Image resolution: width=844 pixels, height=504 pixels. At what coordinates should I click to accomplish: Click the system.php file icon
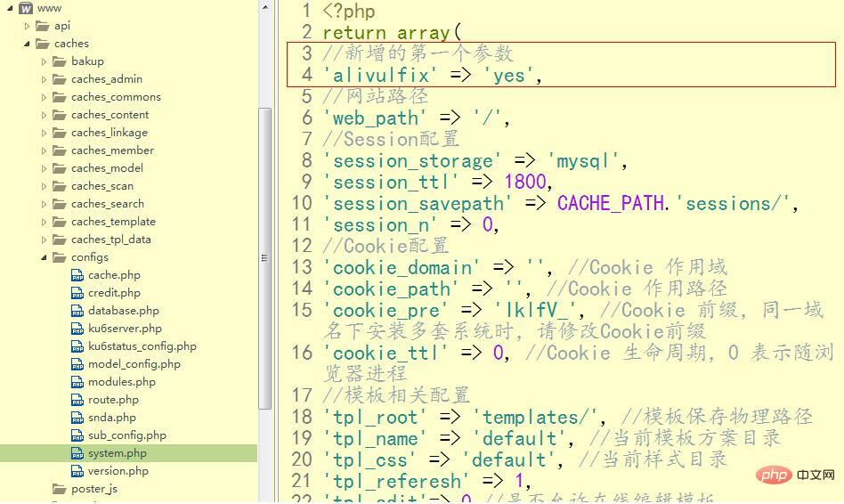pyautogui.click(x=77, y=453)
